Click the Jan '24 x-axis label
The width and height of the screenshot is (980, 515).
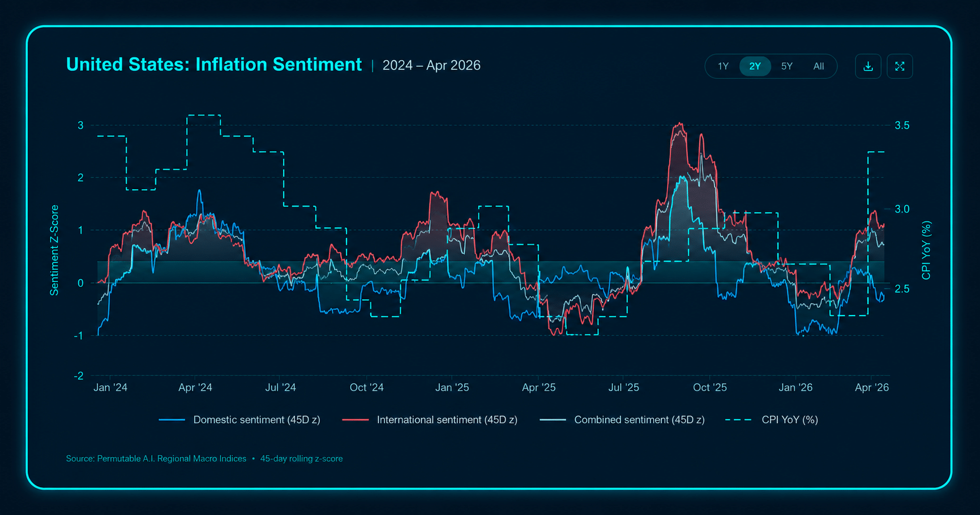(110, 388)
